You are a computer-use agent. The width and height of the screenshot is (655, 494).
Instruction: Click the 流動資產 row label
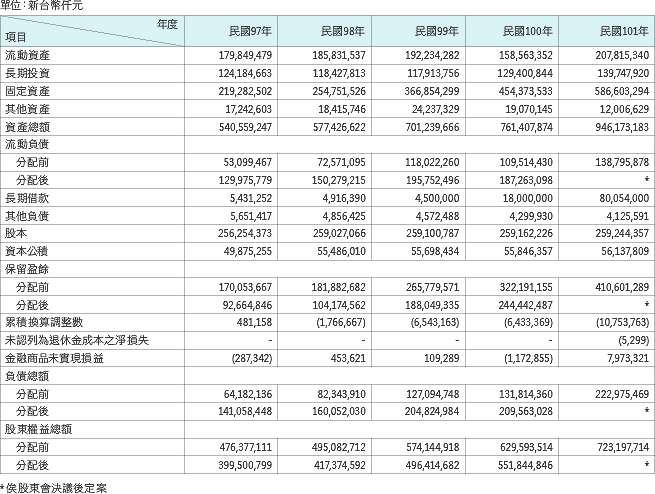pos(28,55)
